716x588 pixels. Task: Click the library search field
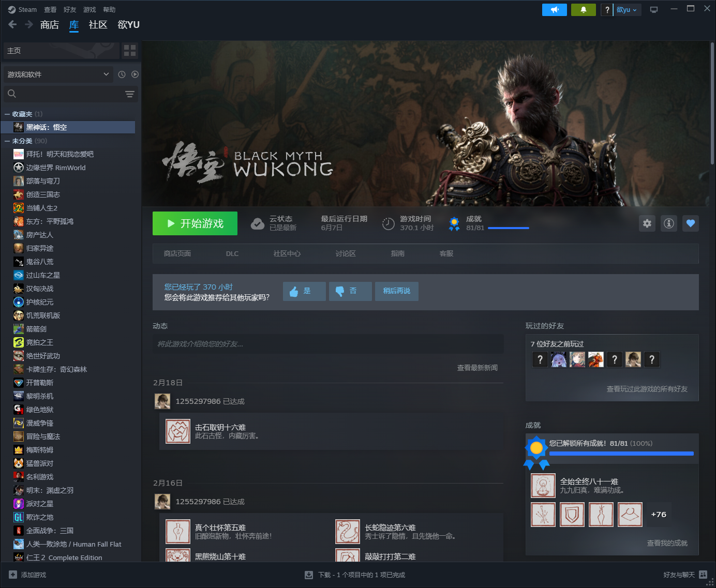[70, 94]
